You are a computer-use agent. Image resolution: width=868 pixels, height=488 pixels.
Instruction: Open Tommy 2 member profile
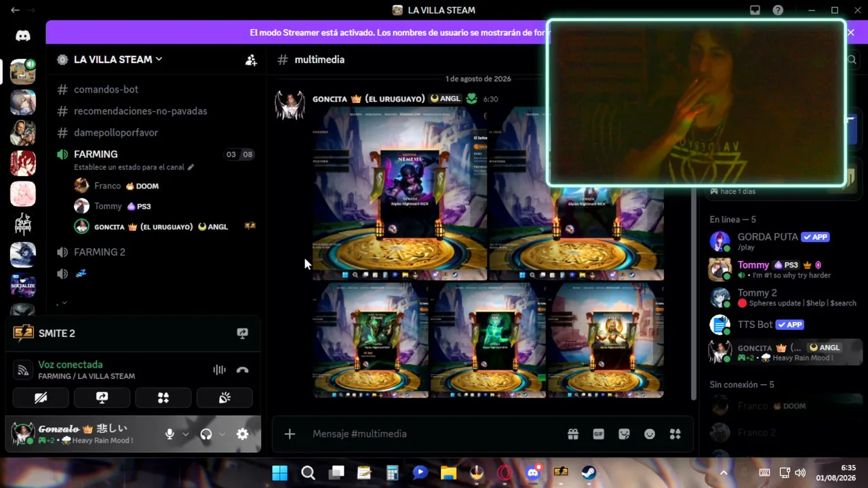(x=782, y=298)
